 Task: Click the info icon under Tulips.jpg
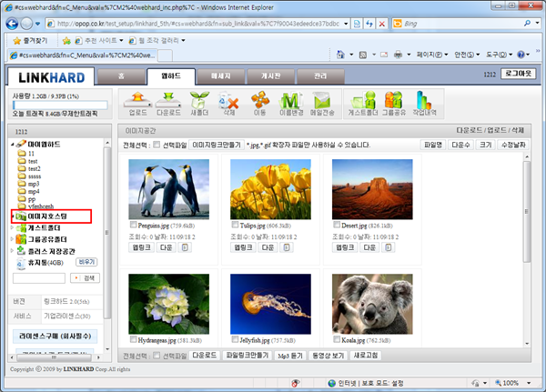click(287, 247)
